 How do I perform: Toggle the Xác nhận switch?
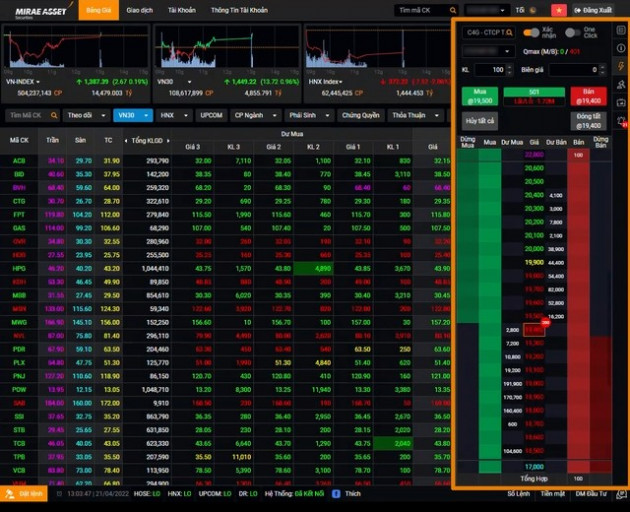[530, 32]
